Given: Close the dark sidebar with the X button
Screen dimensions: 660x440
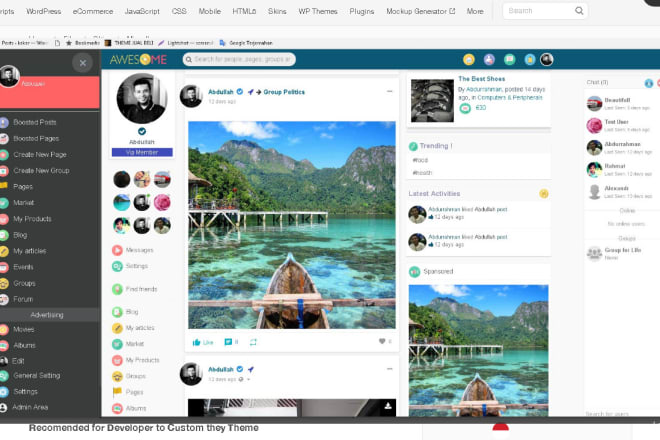Looking at the screenshot, I should coord(82,63).
